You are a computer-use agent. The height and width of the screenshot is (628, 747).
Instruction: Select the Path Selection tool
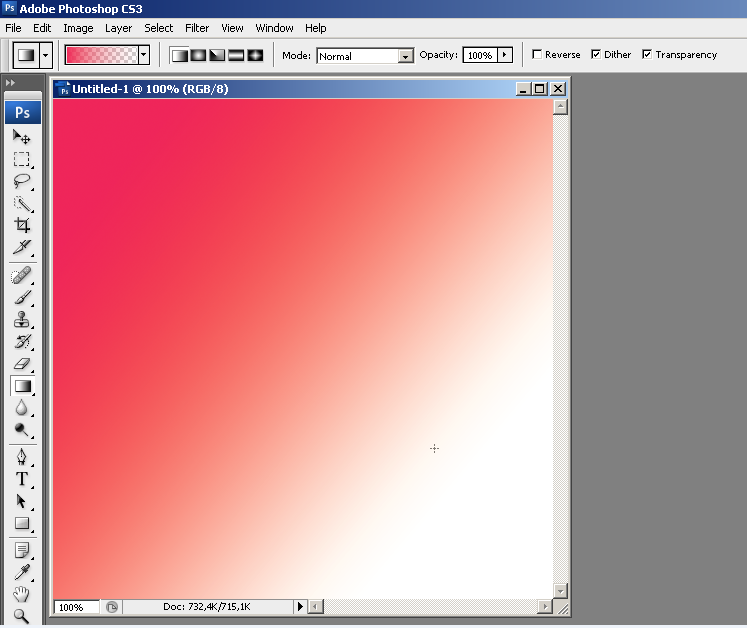(22, 501)
